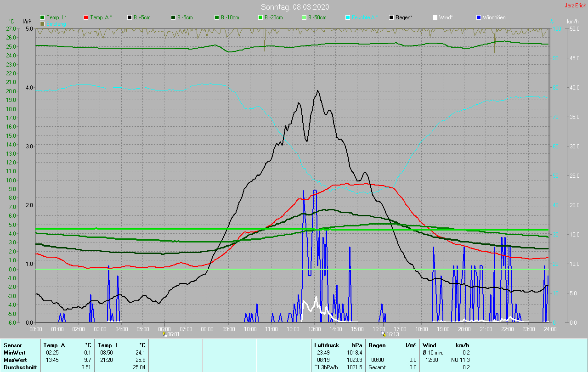Click the MaxWert row label
The height and width of the screenshot is (372, 588).
pyautogui.click(x=15, y=360)
